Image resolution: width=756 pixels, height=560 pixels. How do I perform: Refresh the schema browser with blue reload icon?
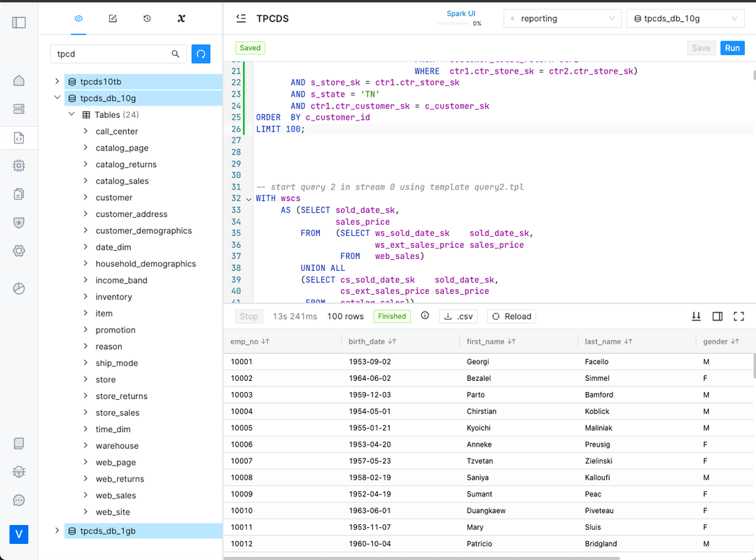201,53
